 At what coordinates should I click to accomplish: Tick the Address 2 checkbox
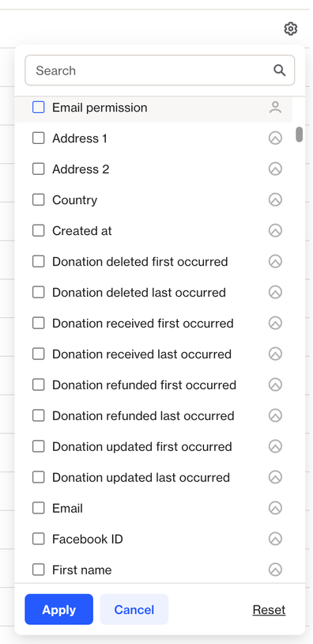coord(38,169)
